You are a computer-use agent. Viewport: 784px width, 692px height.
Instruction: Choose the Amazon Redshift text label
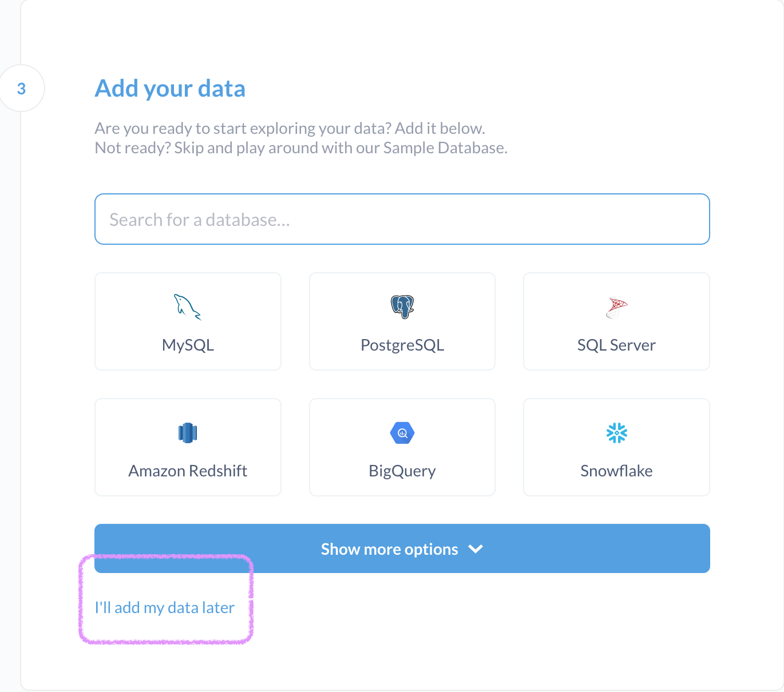pos(188,471)
